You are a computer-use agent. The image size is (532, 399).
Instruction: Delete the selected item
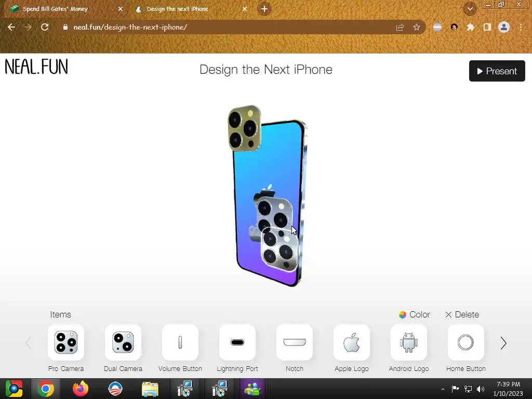[462, 314]
